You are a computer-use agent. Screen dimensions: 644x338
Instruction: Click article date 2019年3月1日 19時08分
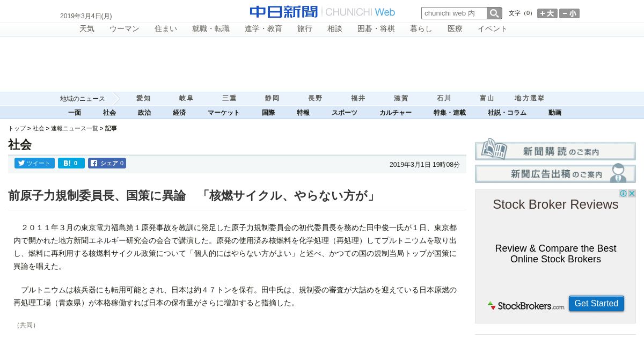pyautogui.click(x=425, y=165)
